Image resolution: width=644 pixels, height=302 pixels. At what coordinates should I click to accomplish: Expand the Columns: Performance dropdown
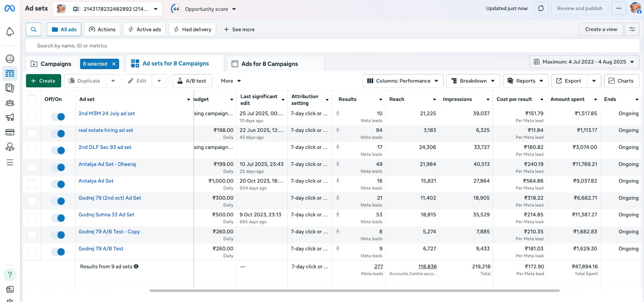[x=403, y=81]
